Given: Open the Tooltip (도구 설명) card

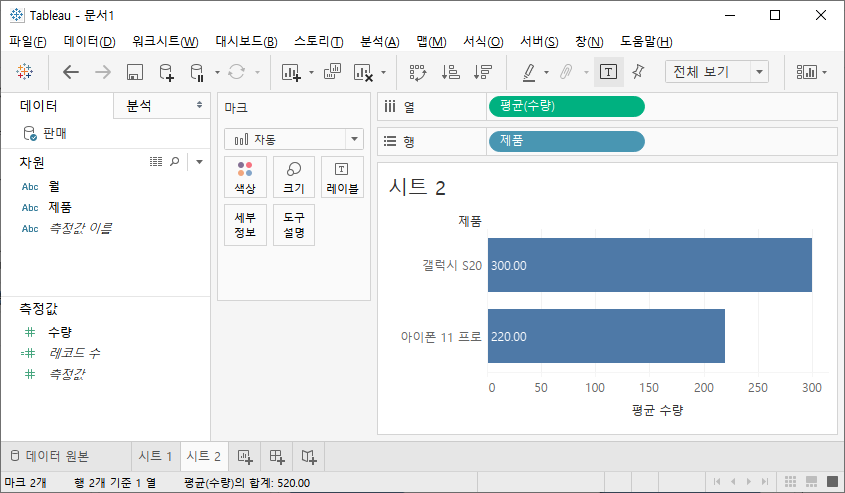Looking at the screenshot, I should click(x=294, y=225).
